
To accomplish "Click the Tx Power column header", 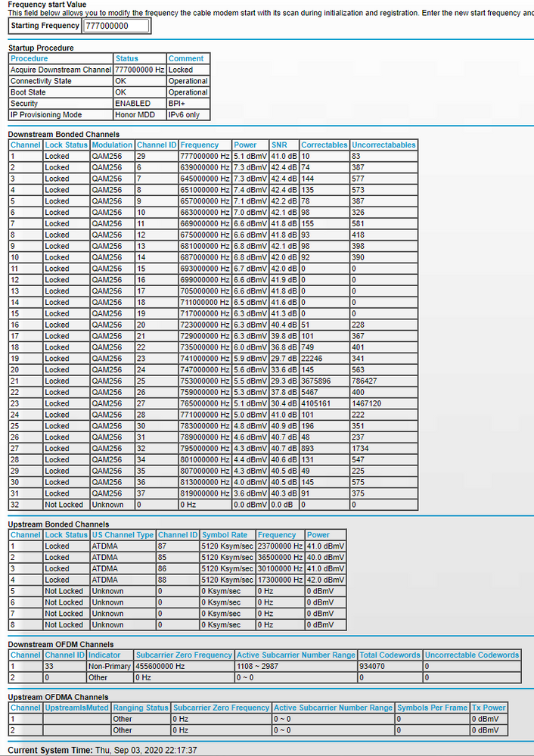I will click(488, 708).
